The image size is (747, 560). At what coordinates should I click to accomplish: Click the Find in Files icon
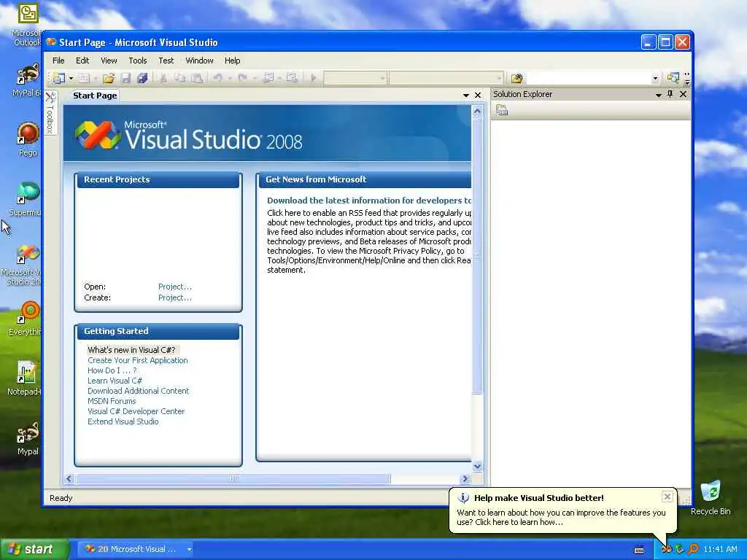coord(516,78)
